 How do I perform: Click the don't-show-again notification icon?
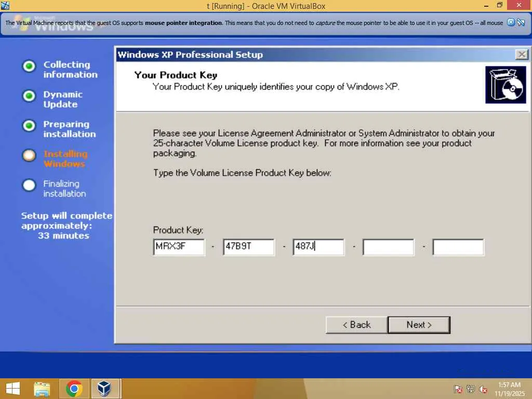[x=521, y=23]
